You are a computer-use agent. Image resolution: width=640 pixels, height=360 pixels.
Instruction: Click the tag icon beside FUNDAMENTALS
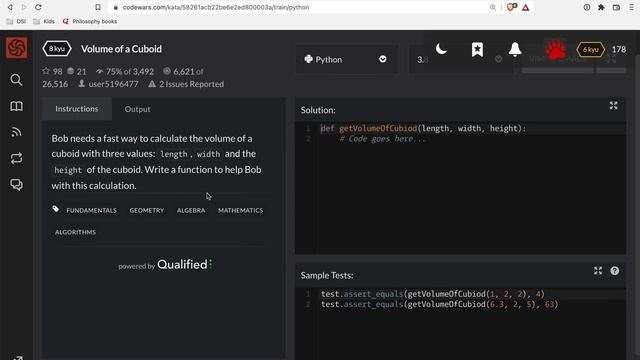coord(56,209)
